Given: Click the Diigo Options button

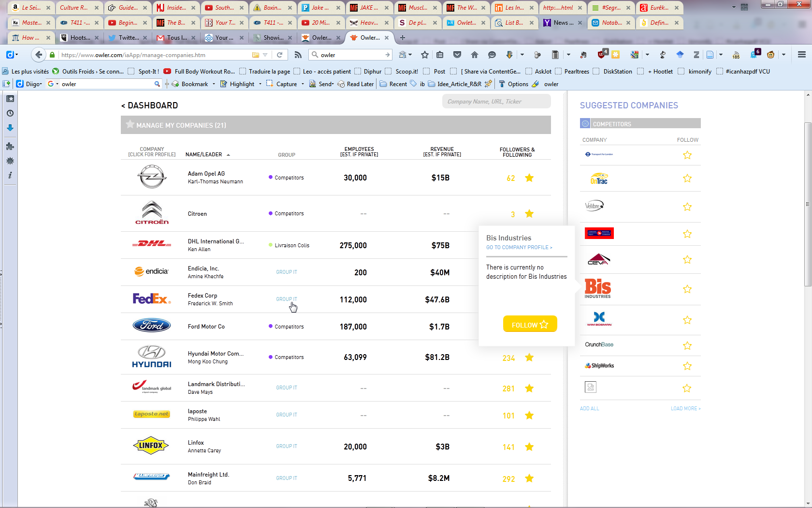Looking at the screenshot, I should pos(513,84).
